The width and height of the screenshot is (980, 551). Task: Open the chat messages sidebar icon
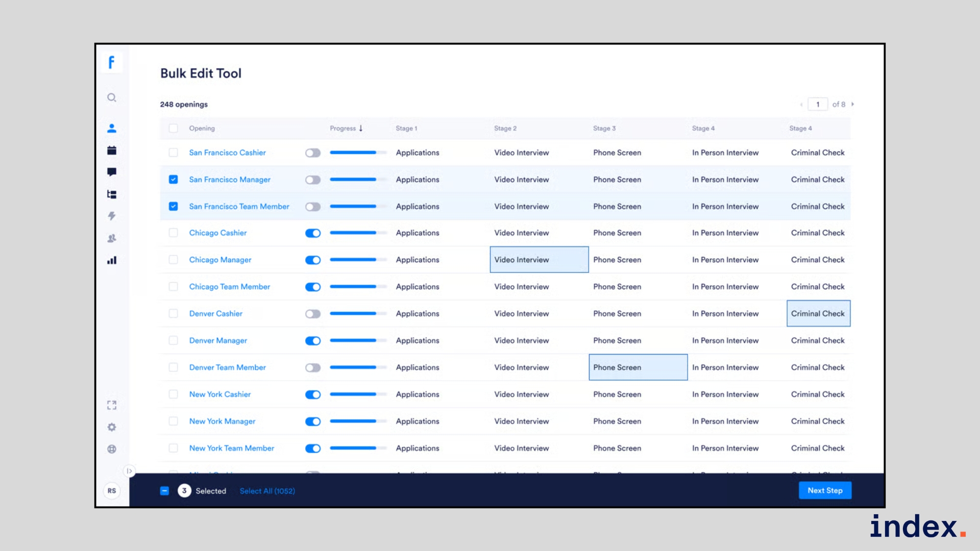point(112,172)
